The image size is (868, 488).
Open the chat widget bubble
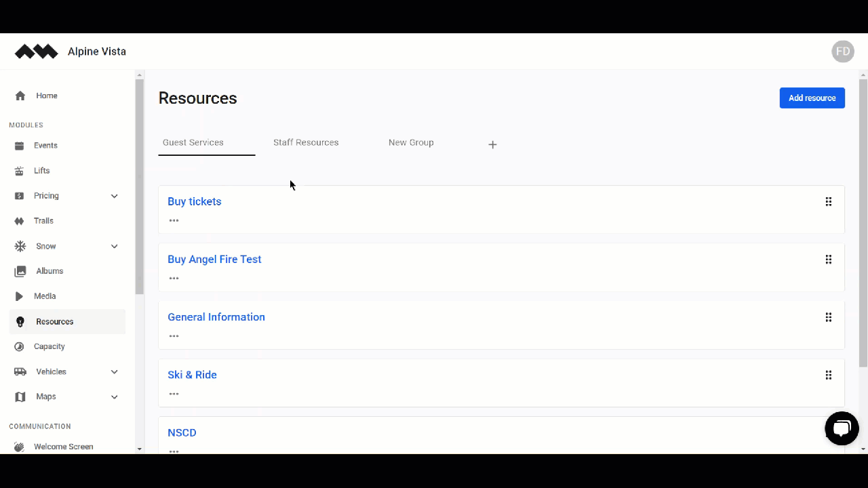(x=842, y=428)
